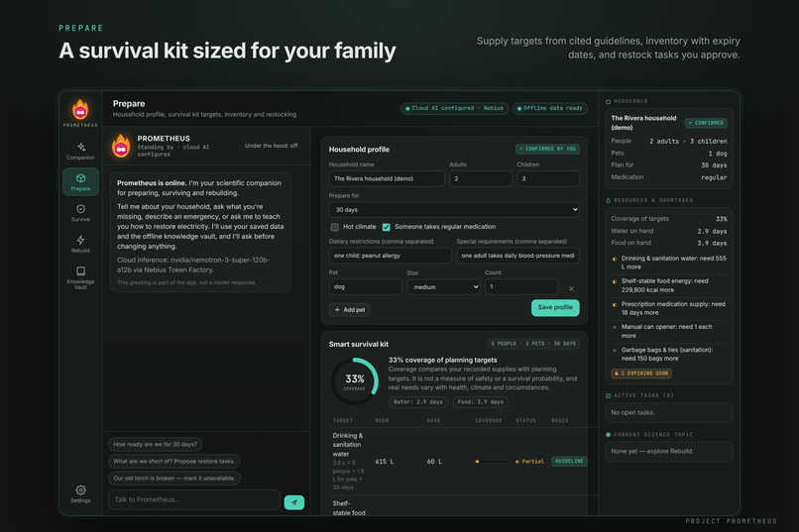
Task: Go to the Survive shield icon
Action: point(80,209)
